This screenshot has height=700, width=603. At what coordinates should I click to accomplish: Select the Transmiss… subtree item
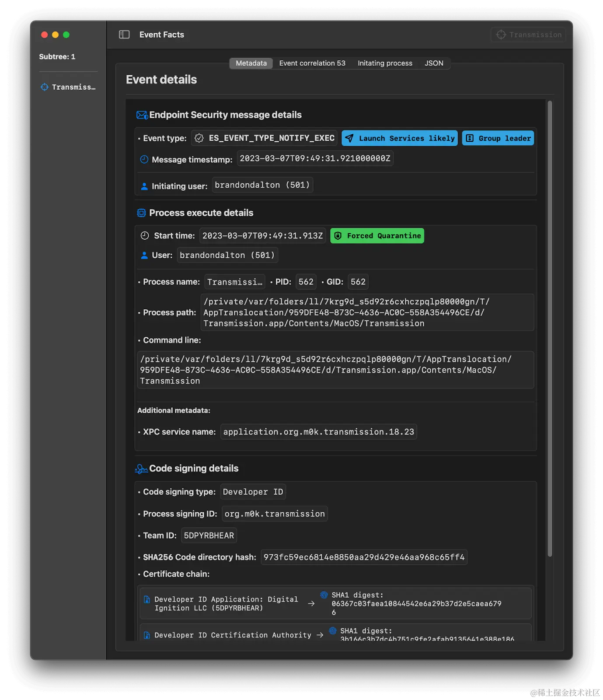click(68, 87)
